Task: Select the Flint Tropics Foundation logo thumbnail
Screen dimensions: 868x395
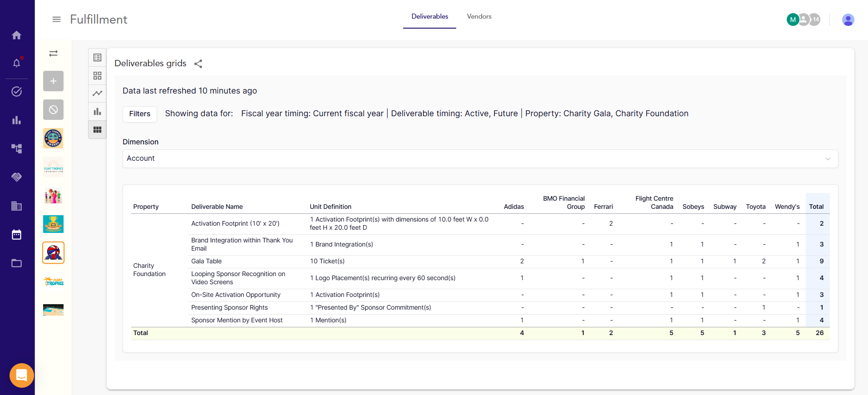Action: click(x=53, y=167)
